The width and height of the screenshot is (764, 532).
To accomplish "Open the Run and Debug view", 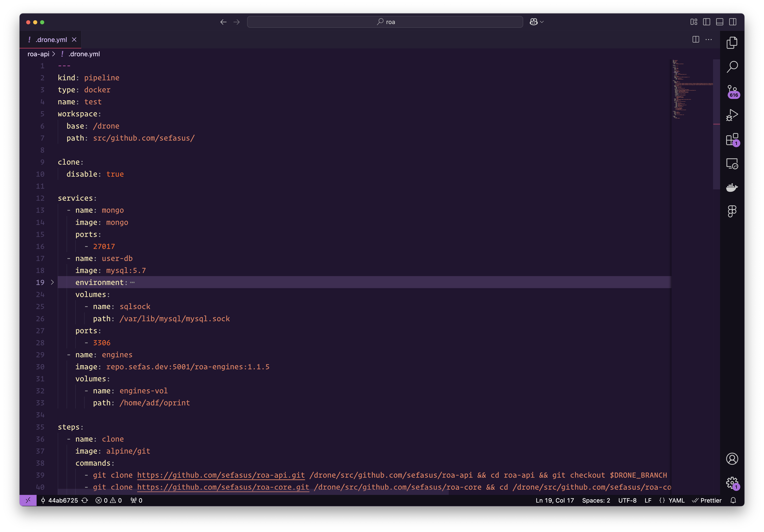I will pyautogui.click(x=732, y=115).
